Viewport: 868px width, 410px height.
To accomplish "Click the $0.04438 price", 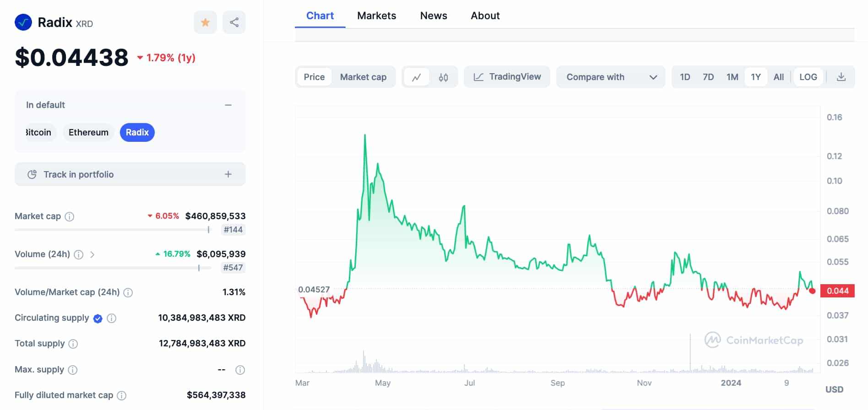I will [x=72, y=58].
